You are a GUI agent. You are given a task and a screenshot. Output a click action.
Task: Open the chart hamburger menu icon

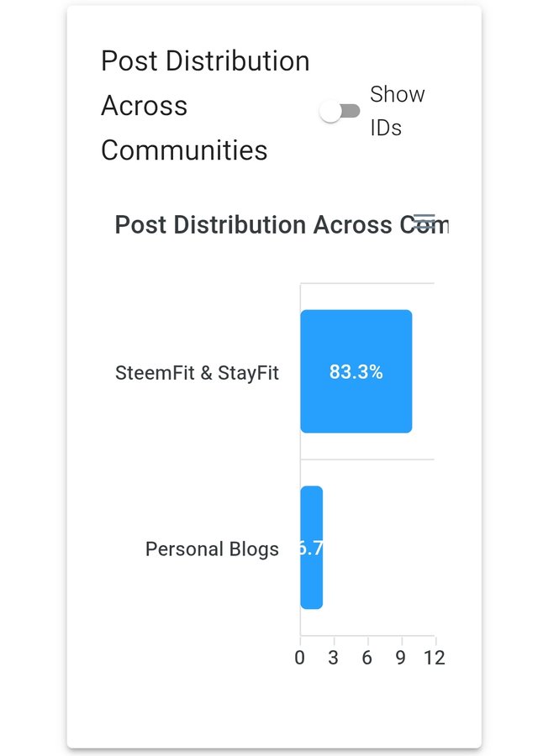[x=425, y=222]
